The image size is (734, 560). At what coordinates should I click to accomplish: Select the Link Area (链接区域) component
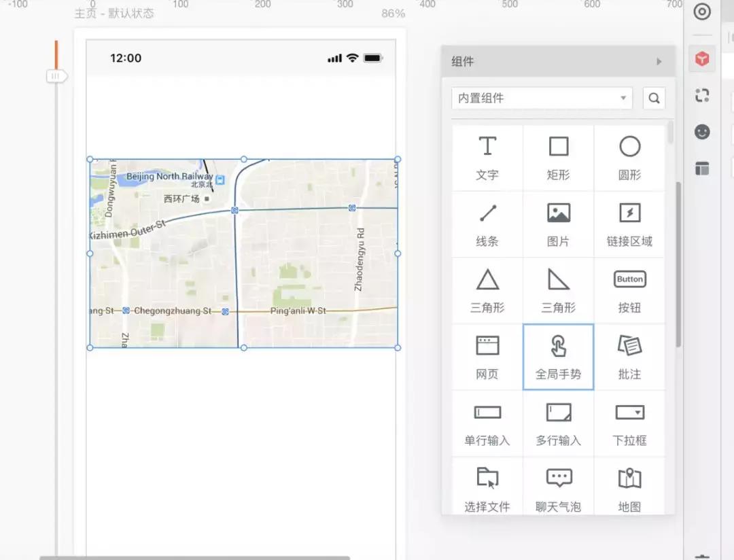click(629, 223)
